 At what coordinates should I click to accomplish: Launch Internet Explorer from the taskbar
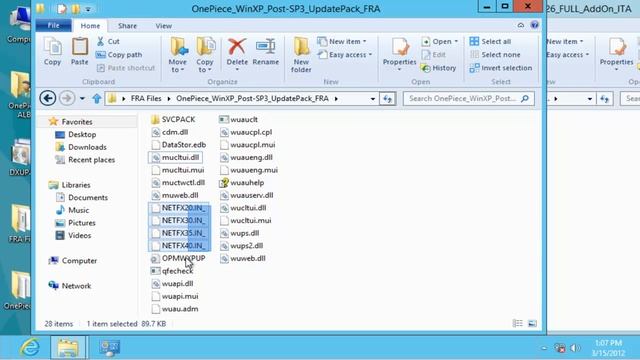pos(30,347)
